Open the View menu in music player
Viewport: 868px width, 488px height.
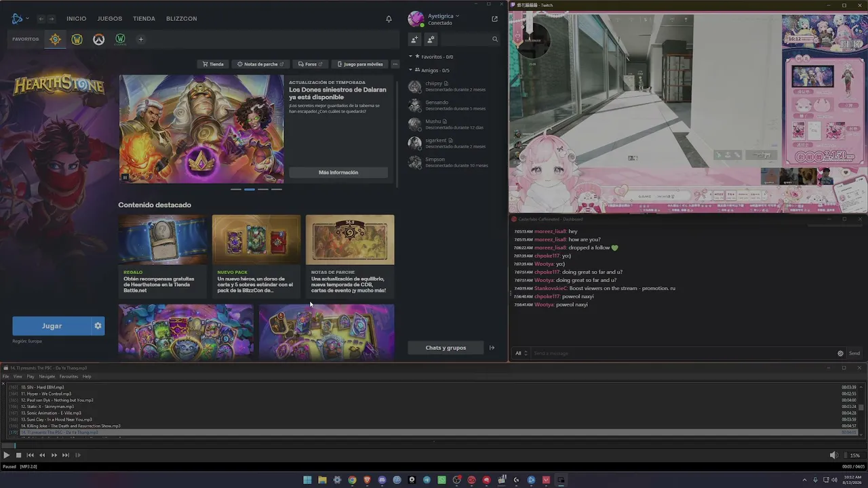tap(18, 376)
